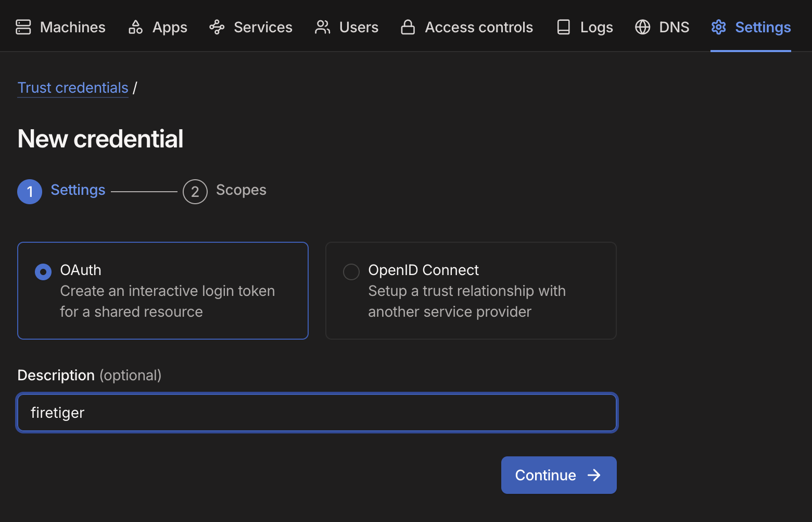Click the Users people icon
This screenshot has height=522, width=812.
[323, 27]
